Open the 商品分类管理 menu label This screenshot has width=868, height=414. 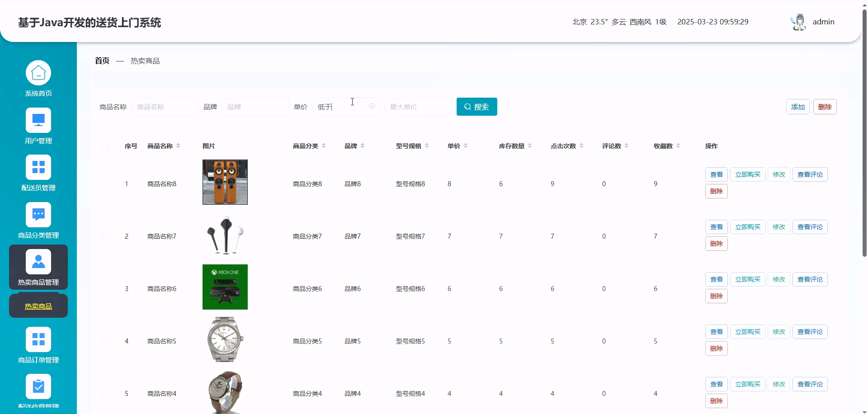click(38, 235)
